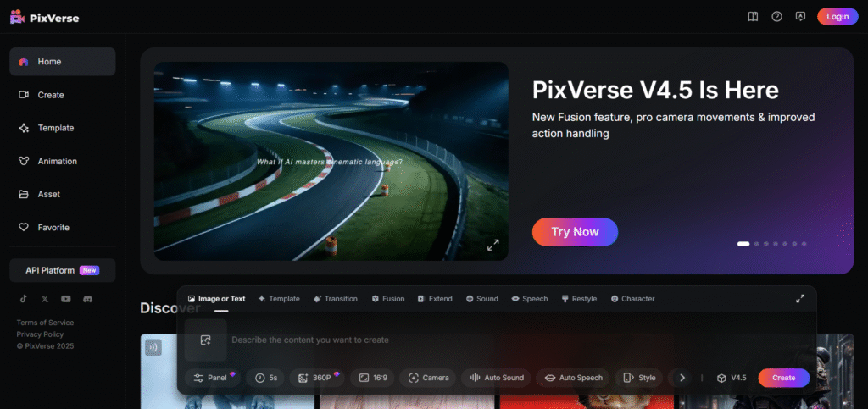Open the Style option

tap(639, 378)
